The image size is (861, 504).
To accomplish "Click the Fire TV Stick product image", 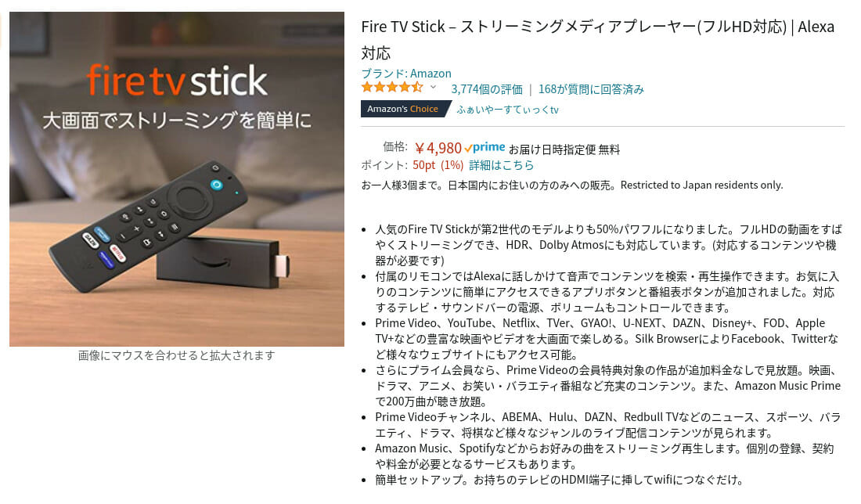I will click(177, 179).
